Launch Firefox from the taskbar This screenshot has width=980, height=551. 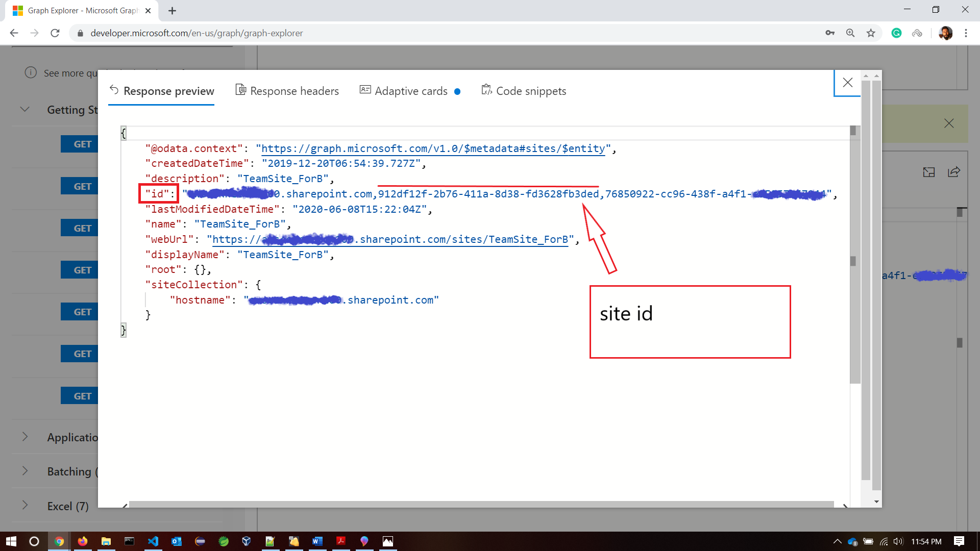point(83,541)
